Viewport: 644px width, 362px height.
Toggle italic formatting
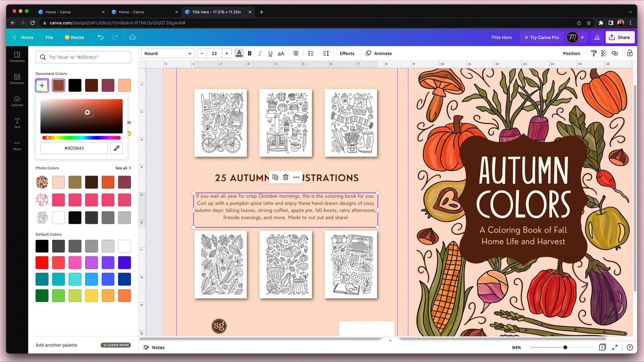(260, 53)
